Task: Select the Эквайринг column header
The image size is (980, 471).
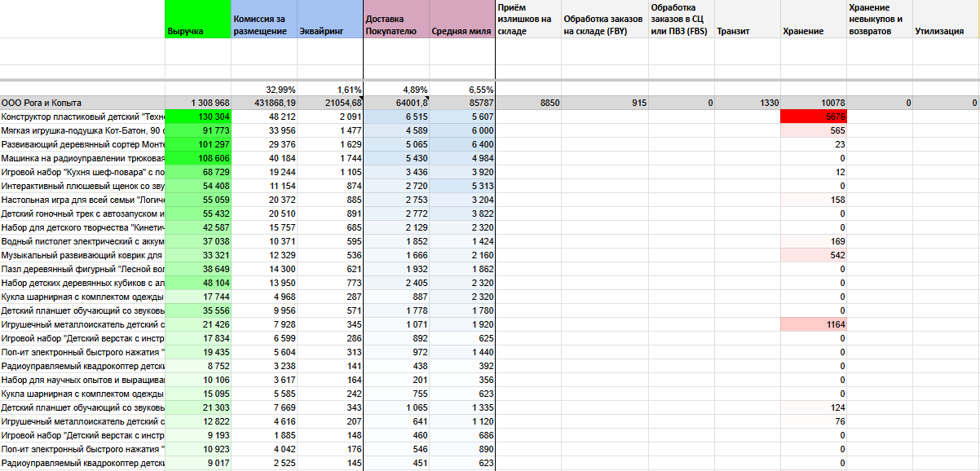Action: click(x=330, y=20)
